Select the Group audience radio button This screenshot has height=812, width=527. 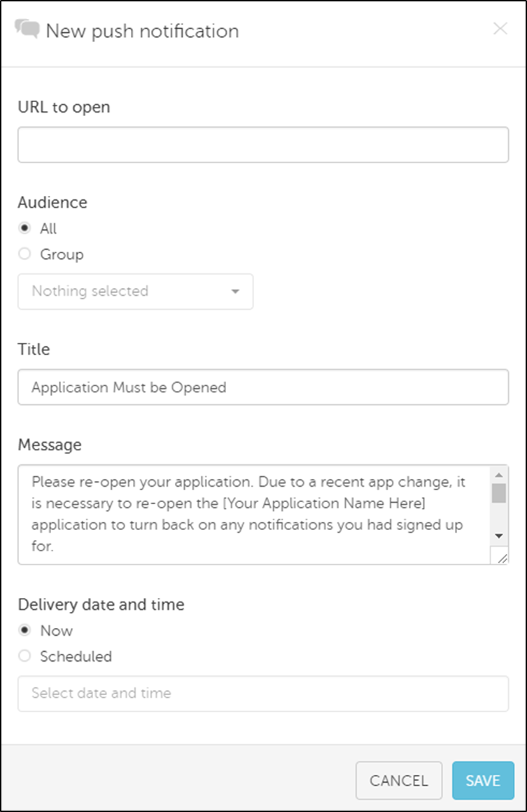[24, 254]
